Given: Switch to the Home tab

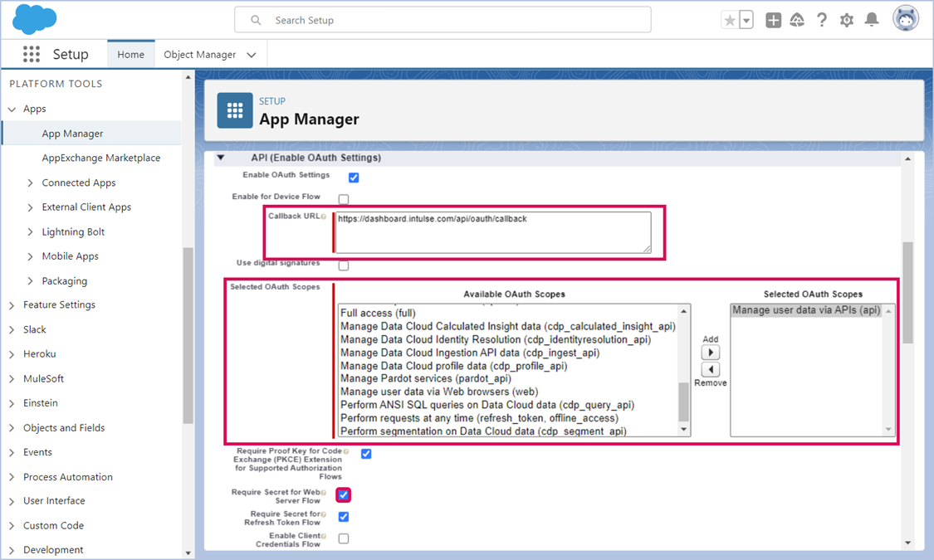Looking at the screenshot, I should click(130, 54).
